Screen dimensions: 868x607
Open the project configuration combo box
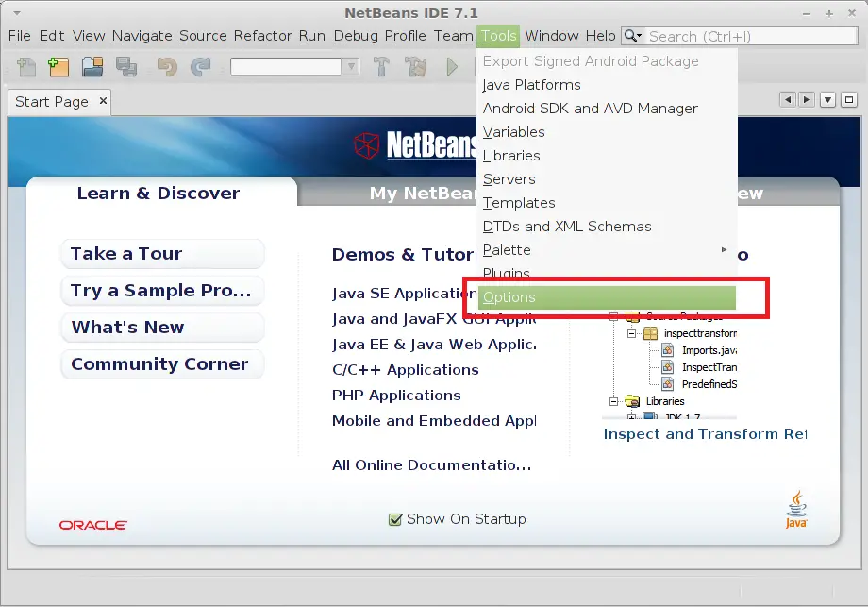[294, 66]
